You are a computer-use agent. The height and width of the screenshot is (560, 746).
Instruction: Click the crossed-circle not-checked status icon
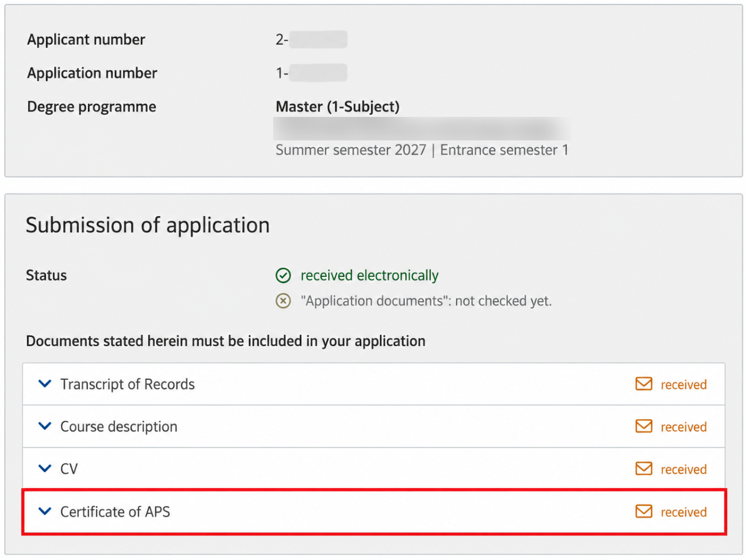[283, 301]
